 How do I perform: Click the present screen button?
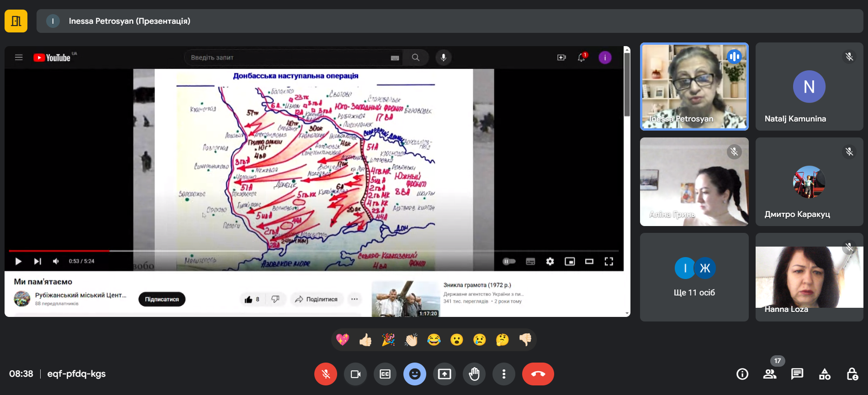[x=445, y=374]
